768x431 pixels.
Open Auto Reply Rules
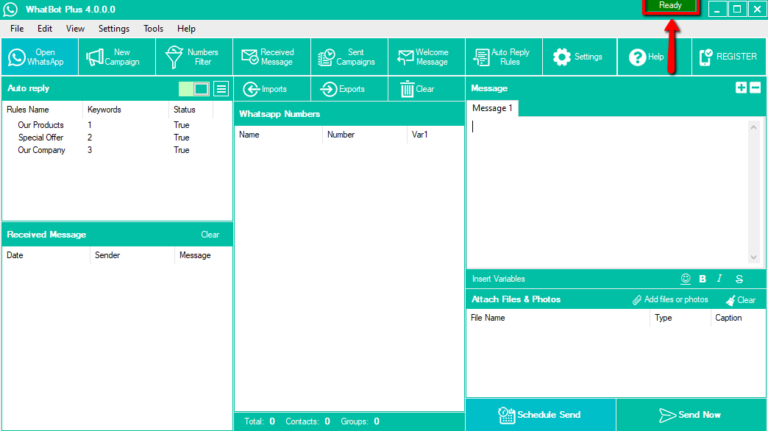pyautogui.click(x=504, y=57)
